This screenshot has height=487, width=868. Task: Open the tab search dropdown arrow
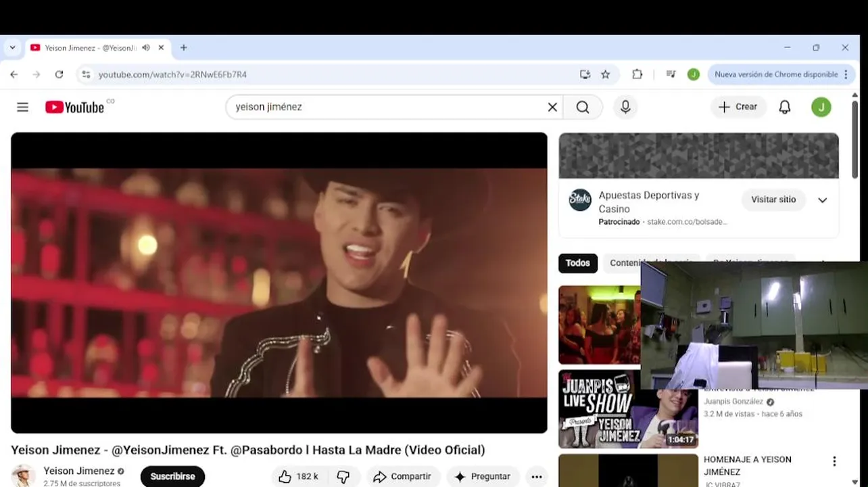[x=12, y=48]
